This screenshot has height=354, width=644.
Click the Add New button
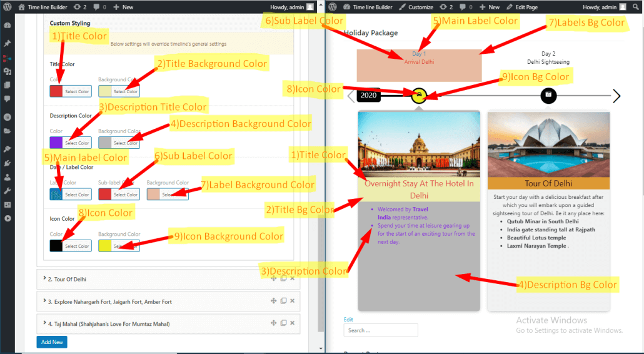tap(52, 342)
